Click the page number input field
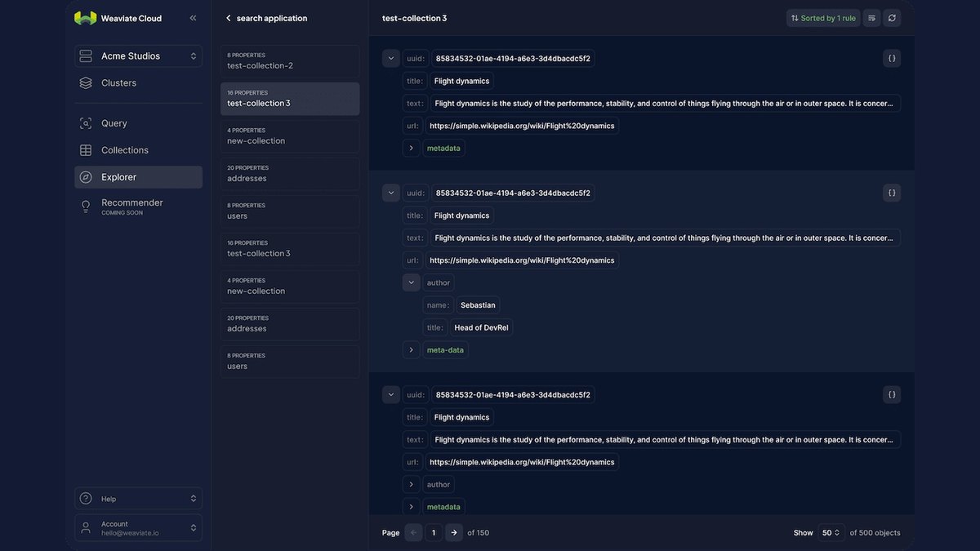 [x=434, y=532]
